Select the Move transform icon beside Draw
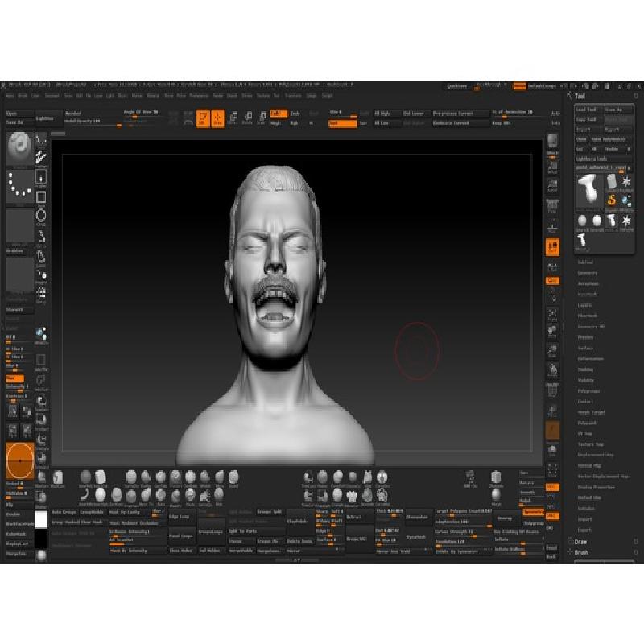This screenshot has height=644, width=644. (233, 118)
